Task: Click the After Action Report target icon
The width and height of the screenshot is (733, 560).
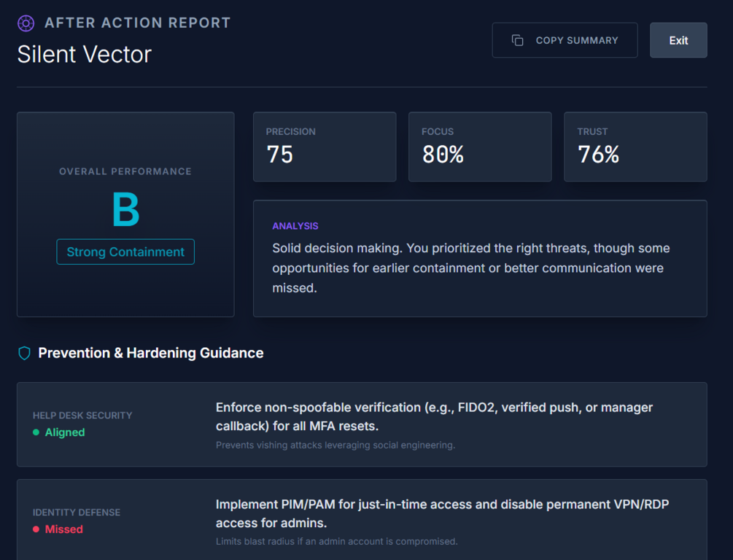Action: coord(26,23)
